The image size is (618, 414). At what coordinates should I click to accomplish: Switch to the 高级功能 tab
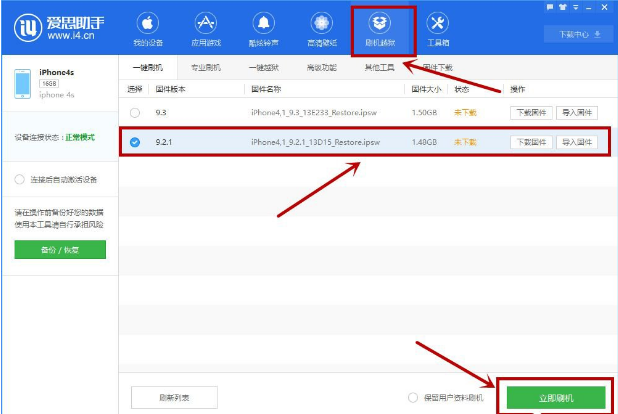pos(322,67)
